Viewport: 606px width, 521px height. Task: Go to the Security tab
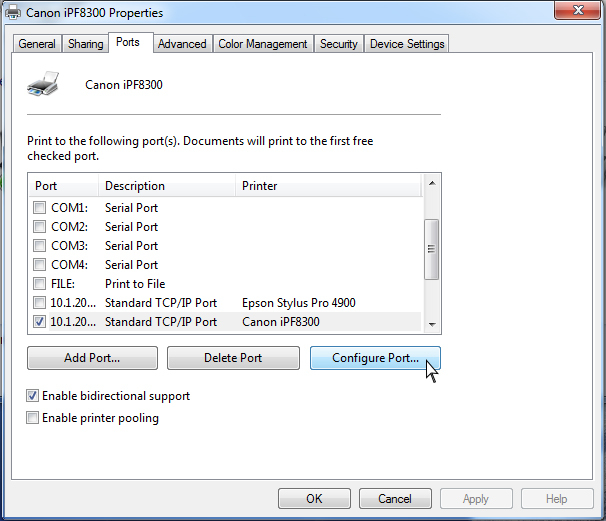338,44
